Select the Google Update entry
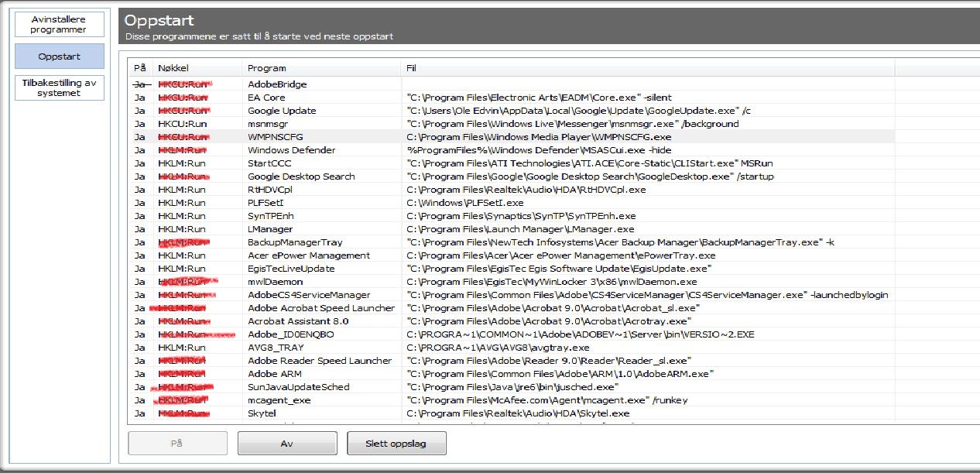The image size is (980, 473). (282, 111)
